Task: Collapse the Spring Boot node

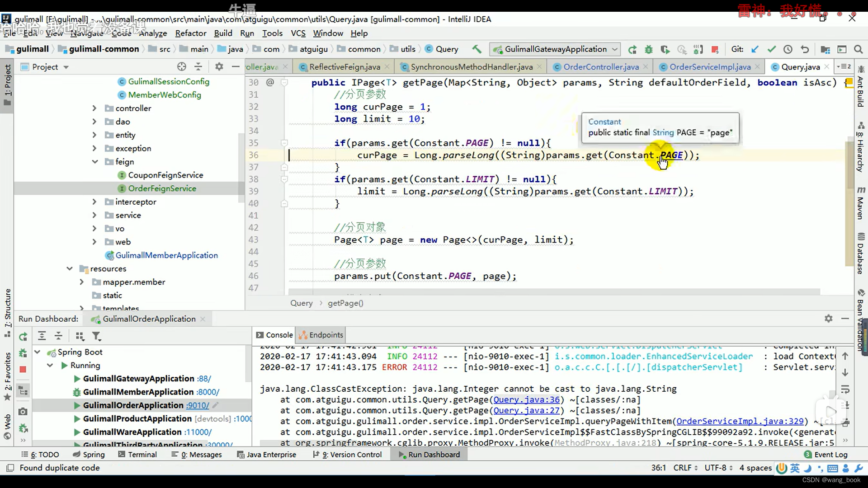Action: 38,352
